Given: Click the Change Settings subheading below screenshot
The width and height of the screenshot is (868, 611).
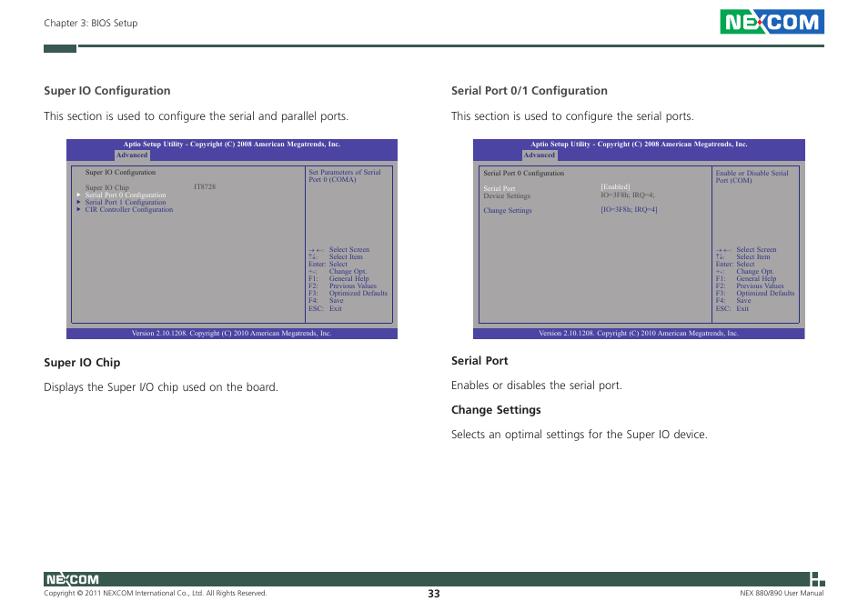Looking at the screenshot, I should [x=496, y=410].
